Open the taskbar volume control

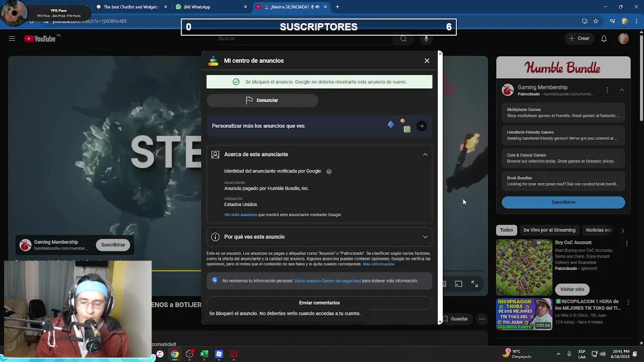tap(603, 354)
